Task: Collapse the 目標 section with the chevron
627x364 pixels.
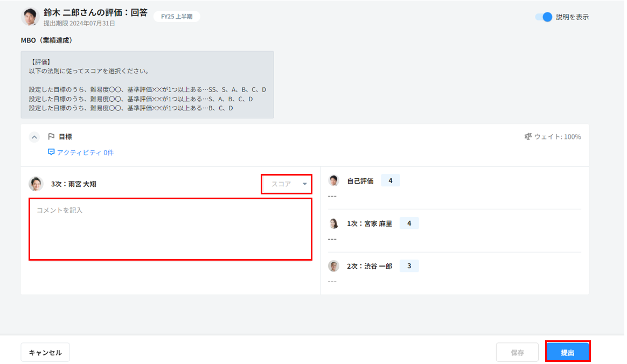Action: pos(34,137)
